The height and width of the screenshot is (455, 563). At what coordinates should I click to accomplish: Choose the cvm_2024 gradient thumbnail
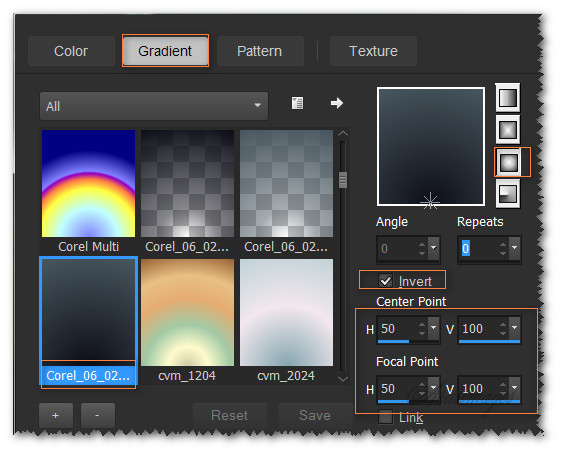(286, 312)
